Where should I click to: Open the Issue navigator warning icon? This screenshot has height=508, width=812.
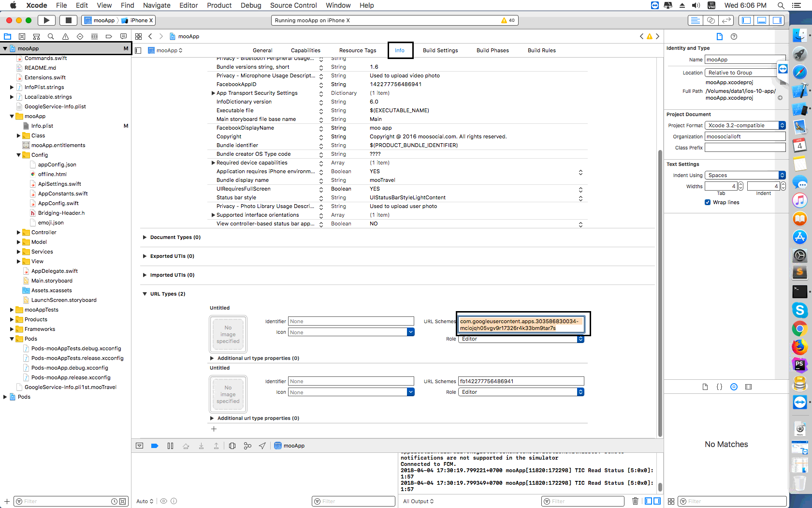65,36
